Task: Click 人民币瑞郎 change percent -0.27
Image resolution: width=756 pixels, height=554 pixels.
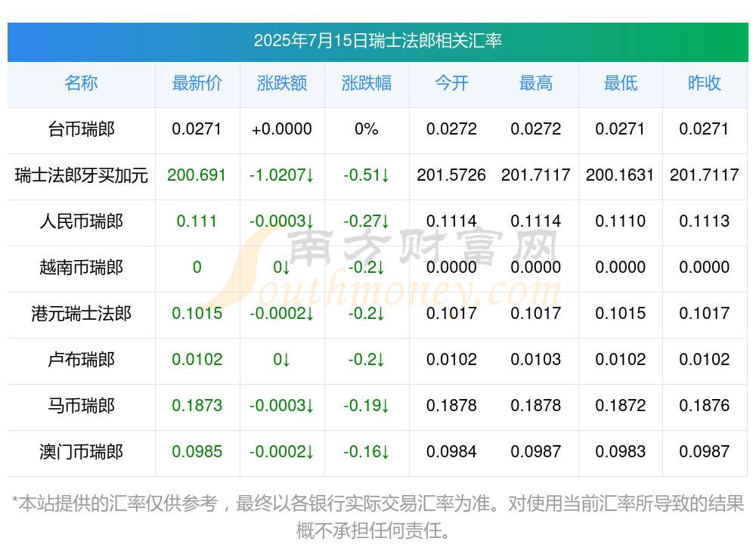Action: tap(366, 221)
